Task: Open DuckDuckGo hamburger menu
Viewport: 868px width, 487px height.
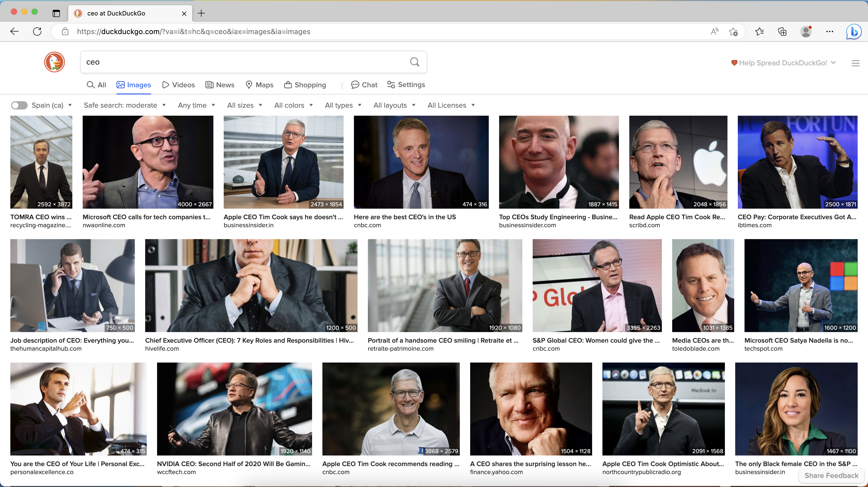Action: pyautogui.click(x=855, y=63)
